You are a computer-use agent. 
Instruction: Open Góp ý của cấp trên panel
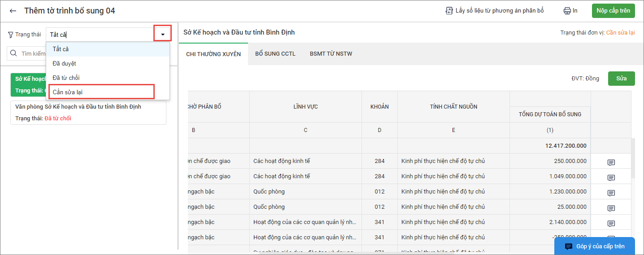(x=594, y=246)
